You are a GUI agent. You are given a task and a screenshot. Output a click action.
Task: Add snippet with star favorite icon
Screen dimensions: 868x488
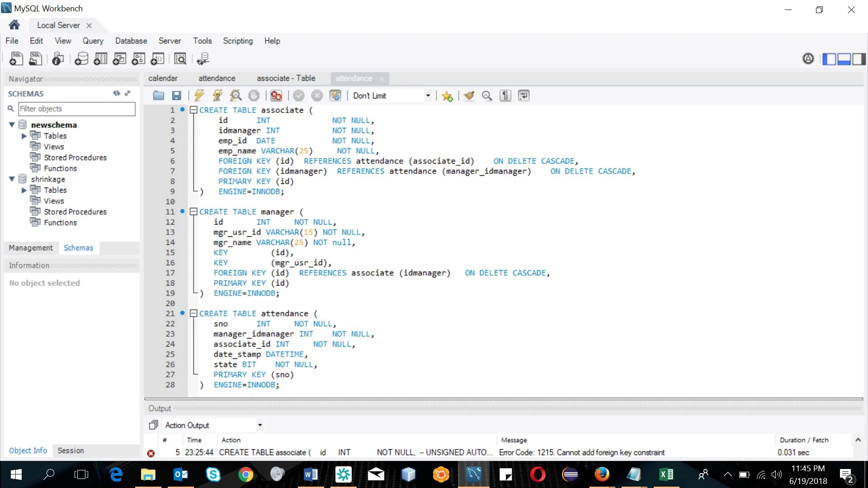click(x=447, y=96)
